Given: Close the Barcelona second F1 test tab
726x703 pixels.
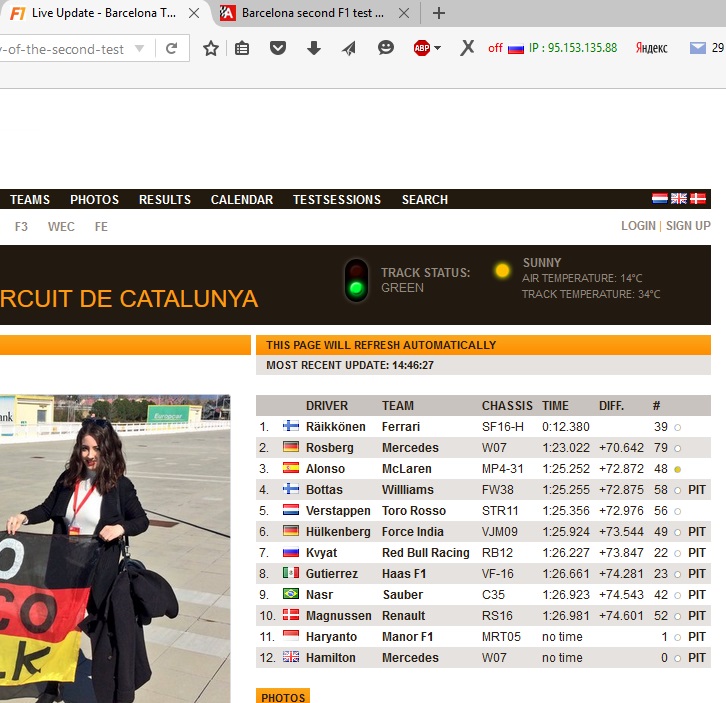Looking at the screenshot, I should [404, 13].
